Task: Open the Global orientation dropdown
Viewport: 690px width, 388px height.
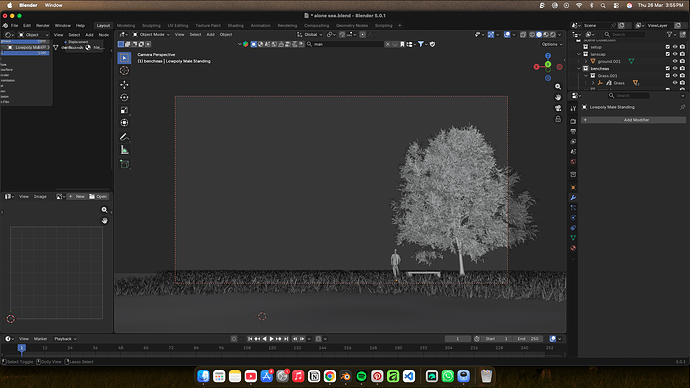Action: tap(310, 35)
